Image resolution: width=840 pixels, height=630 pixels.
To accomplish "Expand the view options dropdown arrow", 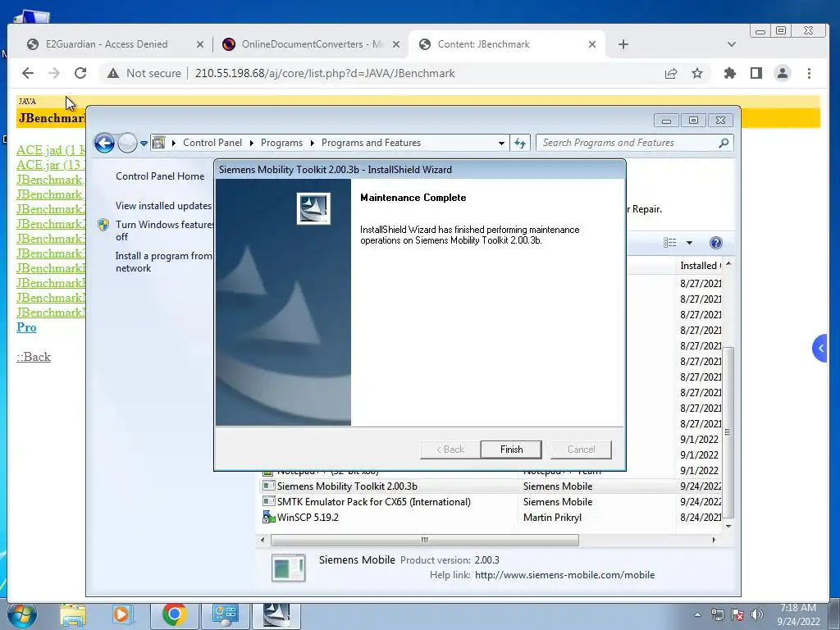I will [x=689, y=243].
